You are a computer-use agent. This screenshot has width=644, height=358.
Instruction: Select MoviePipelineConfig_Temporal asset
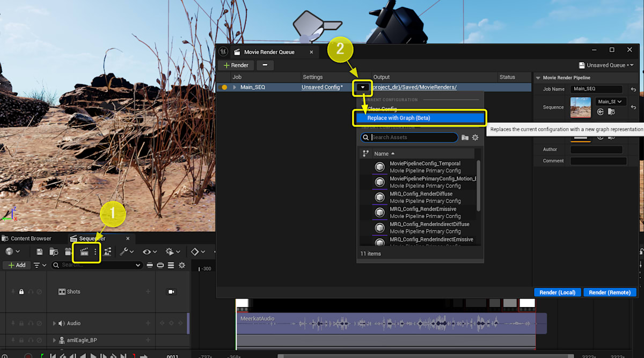click(418, 167)
